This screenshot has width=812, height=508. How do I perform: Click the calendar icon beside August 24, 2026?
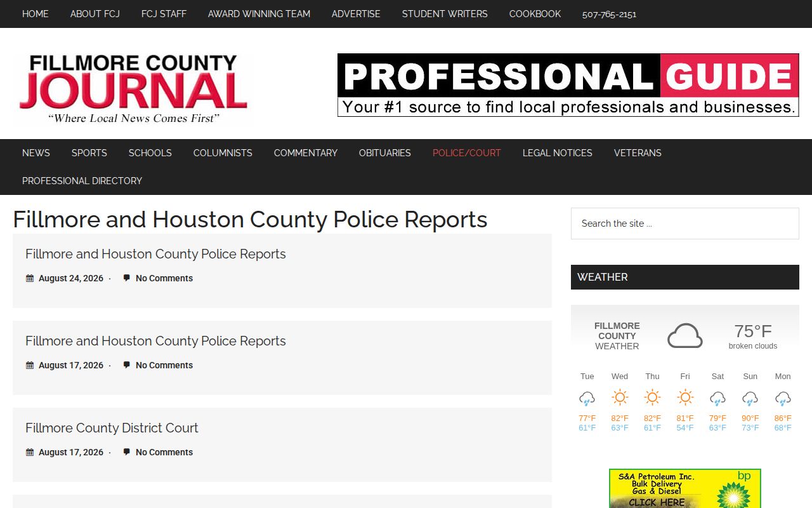click(30, 278)
